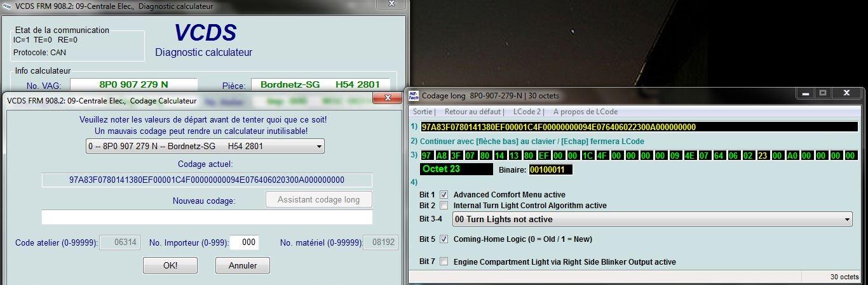
Task: Click the Nouveau codage input field
Action: (207, 217)
